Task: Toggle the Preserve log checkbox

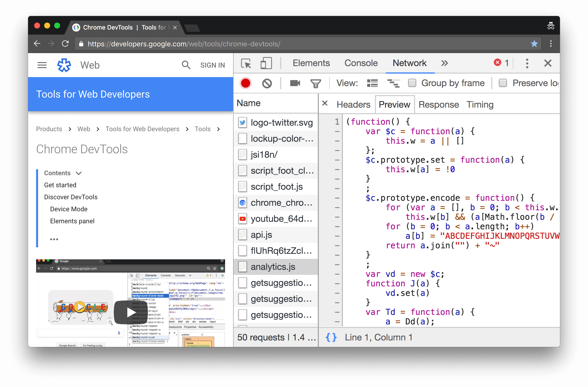Action: 502,83
